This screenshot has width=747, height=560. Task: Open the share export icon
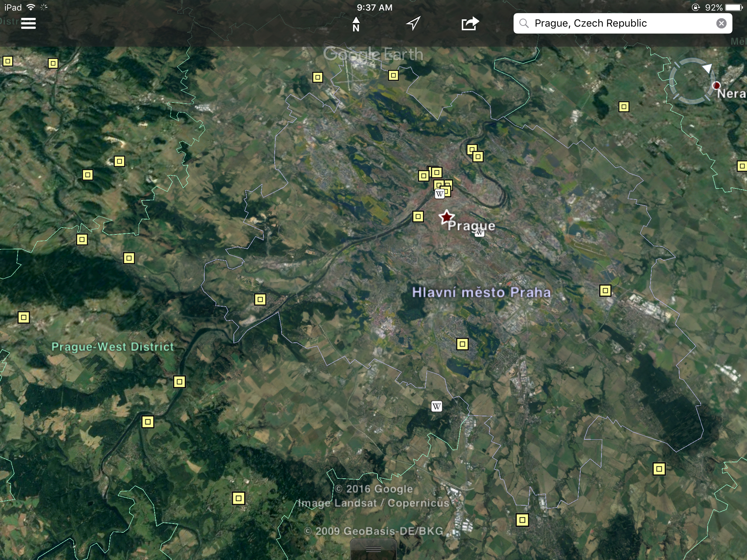coord(470,23)
